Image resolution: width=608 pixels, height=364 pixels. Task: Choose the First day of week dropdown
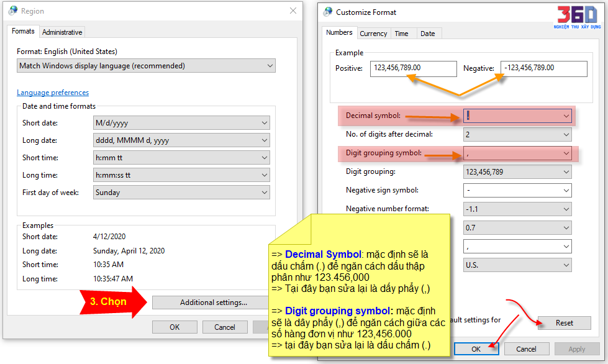click(181, 193)
